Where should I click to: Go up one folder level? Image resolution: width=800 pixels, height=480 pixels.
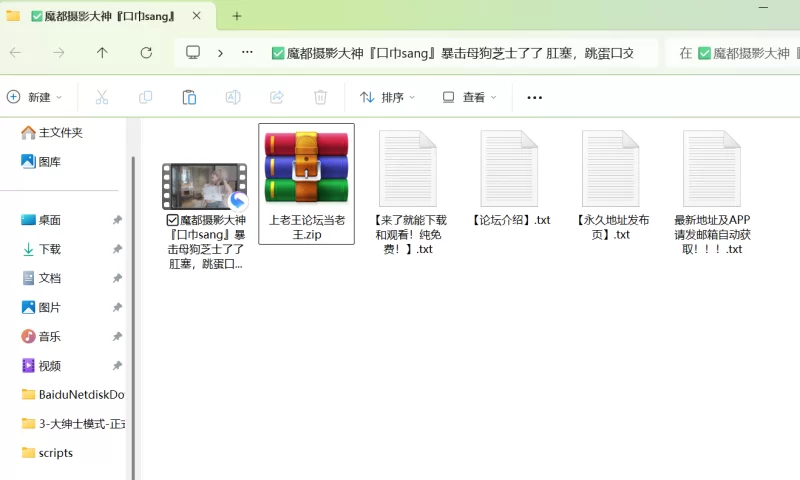102,53
